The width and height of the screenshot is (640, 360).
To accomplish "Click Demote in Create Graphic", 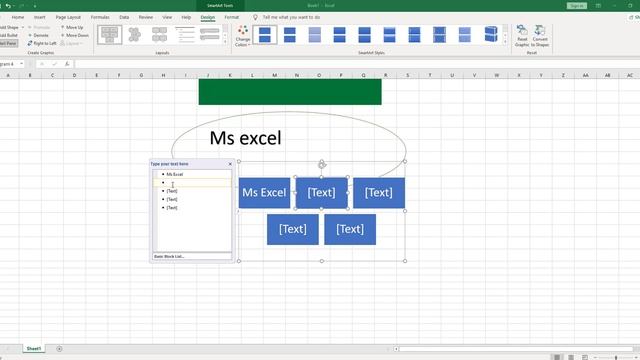I will [x=38, y=35].
